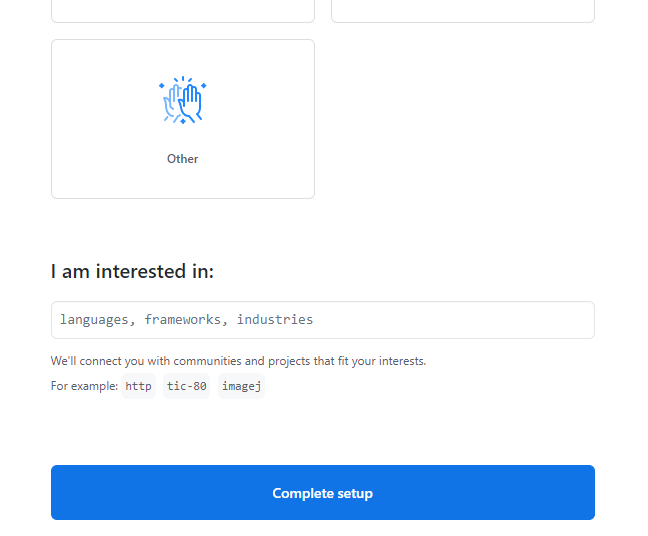Image resolution: width=648 pixels, height=536 pixels.
Task: Select the partially visible top-right option card
Action: (x=463, y=10)
